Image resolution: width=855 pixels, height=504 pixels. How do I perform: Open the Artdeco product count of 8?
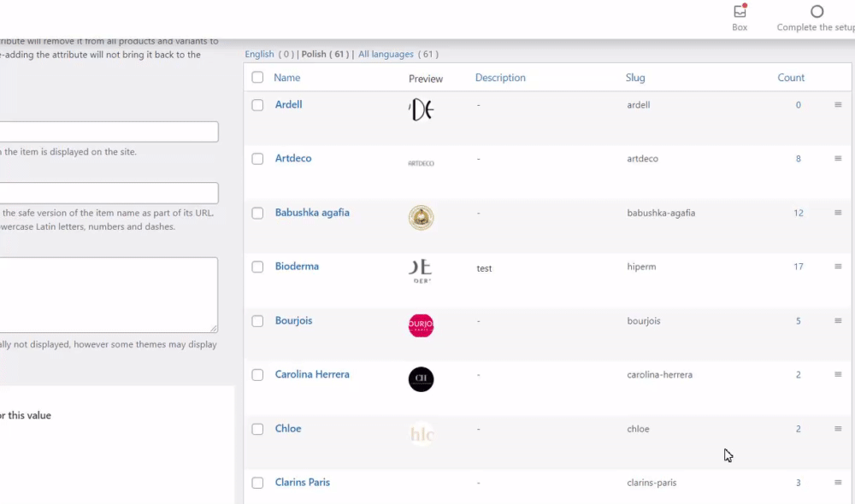click(x=799, y=159)
